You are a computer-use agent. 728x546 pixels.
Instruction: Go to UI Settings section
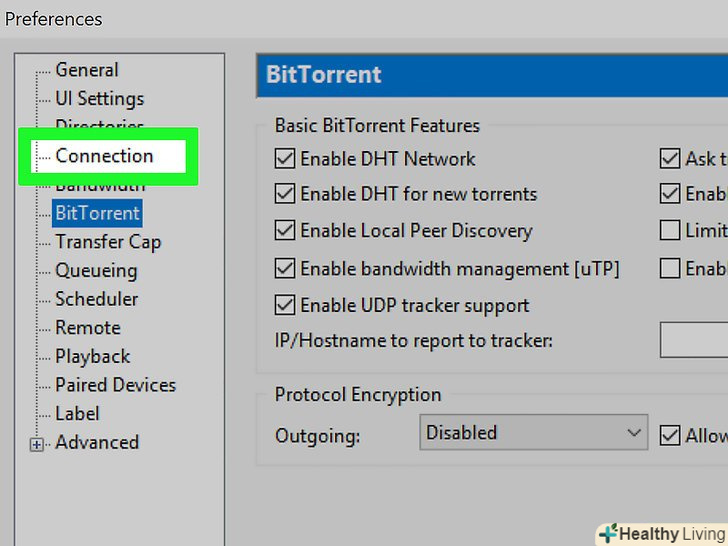99,99
